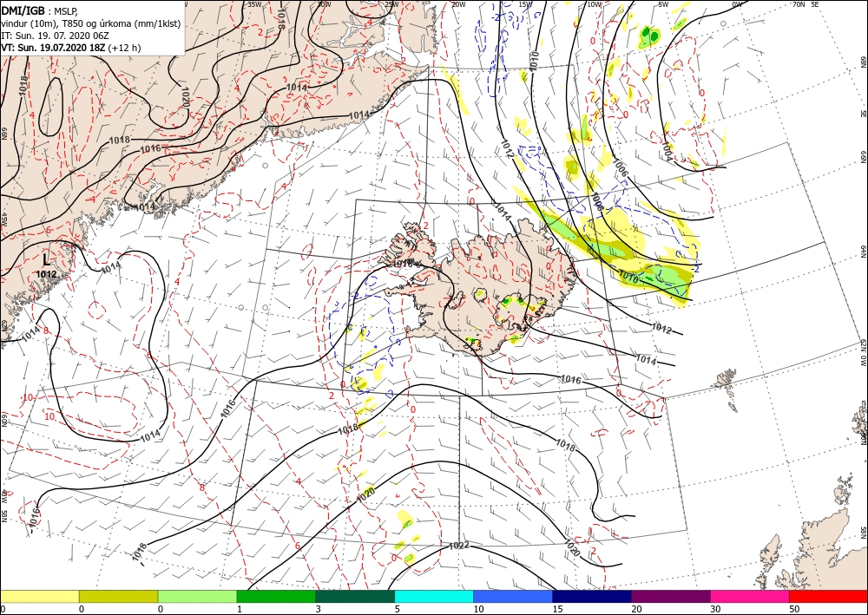Click the bold 'L' low pressure marker
Image resolution: width=868 pixels, height=615 pixels.
click(x=47, y=260)
